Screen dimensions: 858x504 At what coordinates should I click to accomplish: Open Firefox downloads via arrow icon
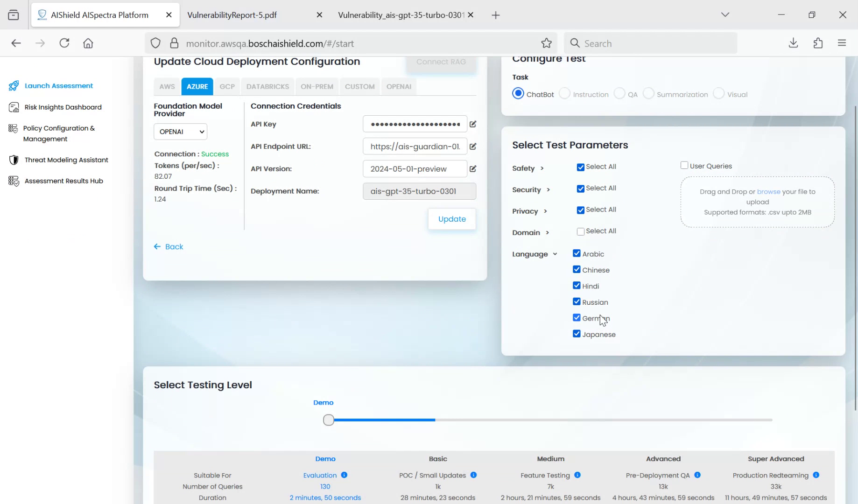tap(792, 43)
